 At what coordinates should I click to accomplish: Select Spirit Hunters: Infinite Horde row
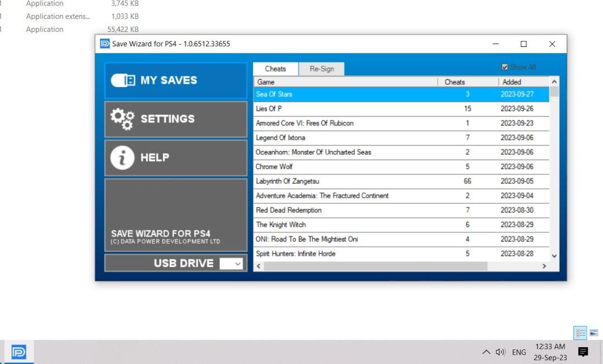401,253
